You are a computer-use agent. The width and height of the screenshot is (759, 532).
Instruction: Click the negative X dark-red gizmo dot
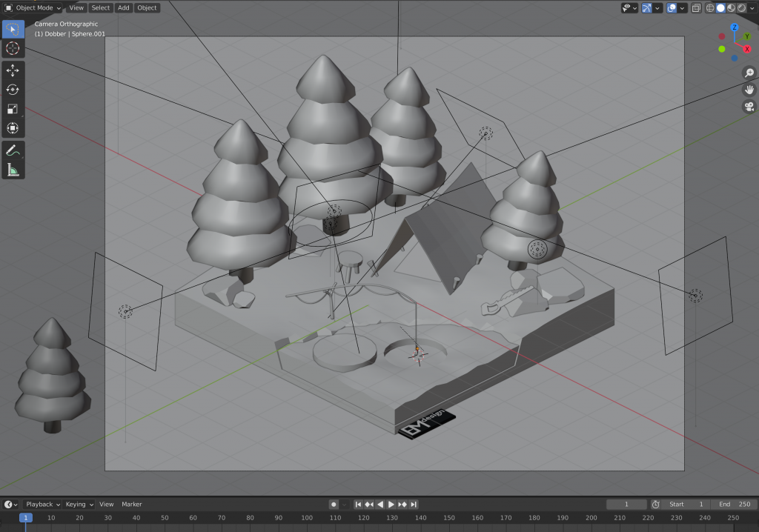click(x=722, y=36)
